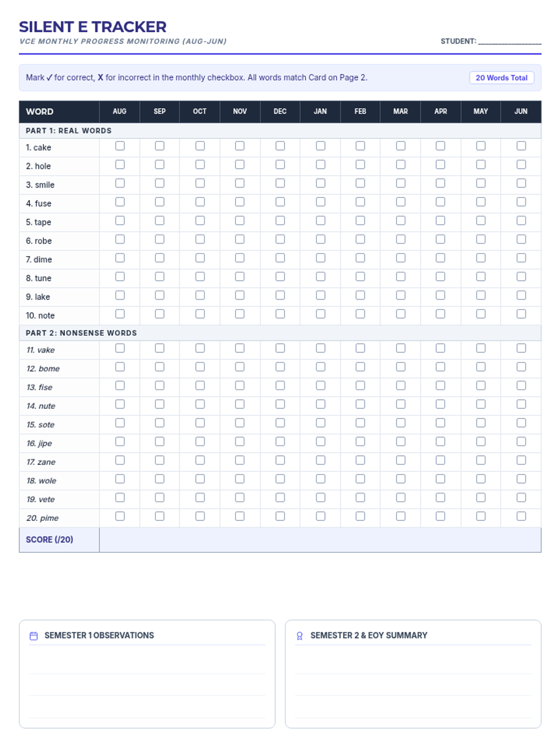
Task: Tick the MAY checkbox for nute
Action: pyautogui.click(x=481, y=404)
